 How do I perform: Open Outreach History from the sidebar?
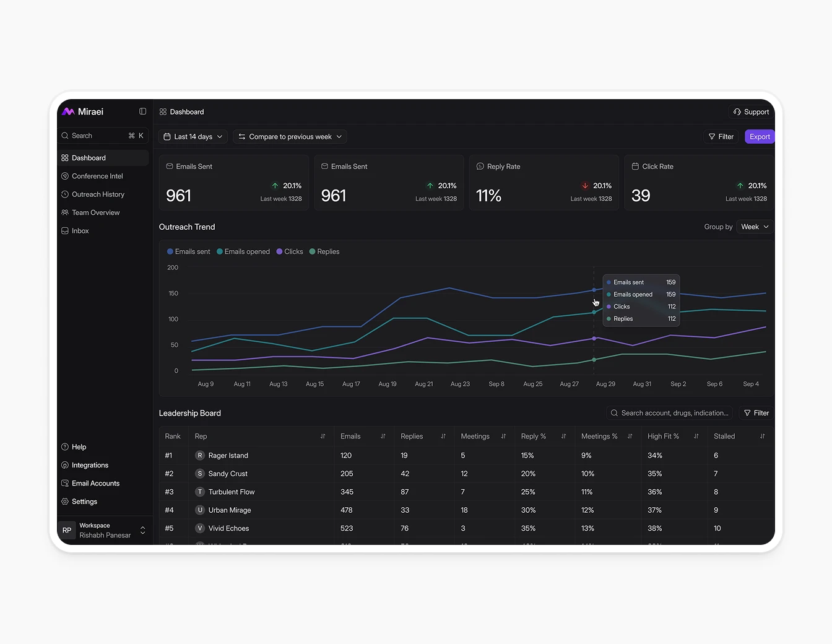pyautogui.click(x=98, y=194)
